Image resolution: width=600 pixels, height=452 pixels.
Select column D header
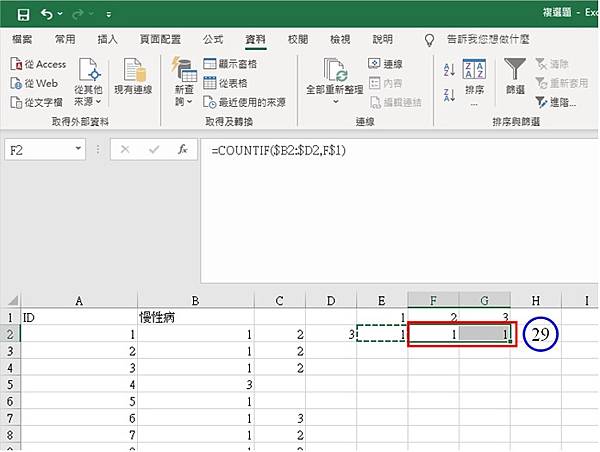click(331, 300)
